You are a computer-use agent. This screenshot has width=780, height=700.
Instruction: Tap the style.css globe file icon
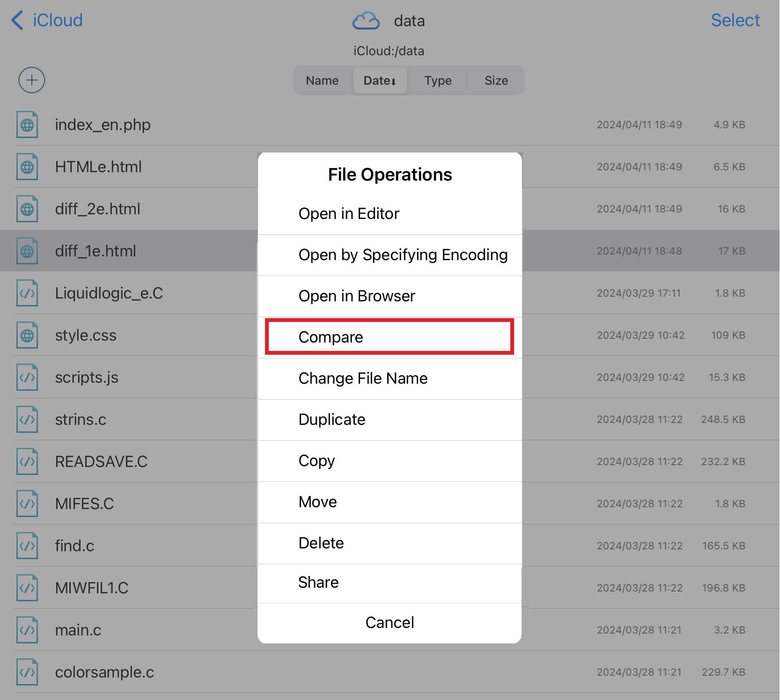click(27, 335)
